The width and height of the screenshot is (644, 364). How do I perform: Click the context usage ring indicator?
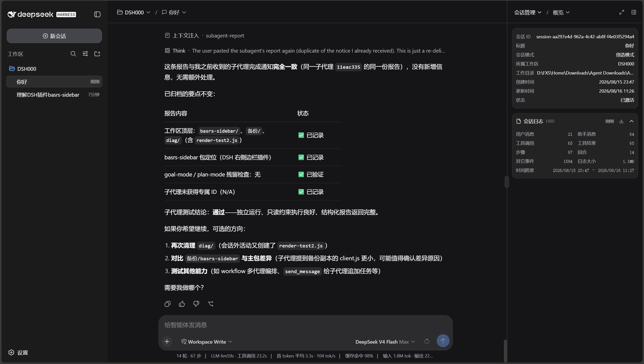point(427,342)
